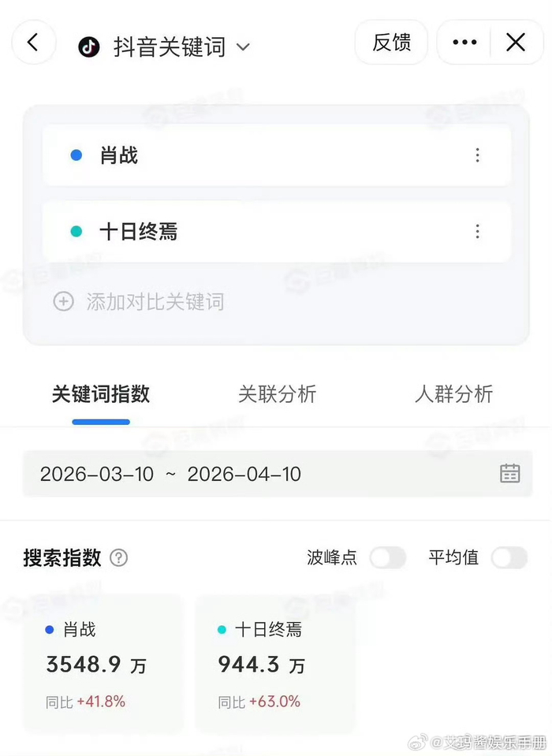
Task: Click 添加对比关键词 link
Action: [x=155, y=301]
